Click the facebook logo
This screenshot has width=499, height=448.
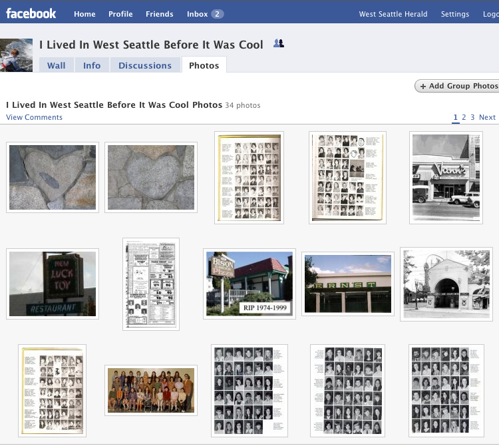(x=31, y=14)
